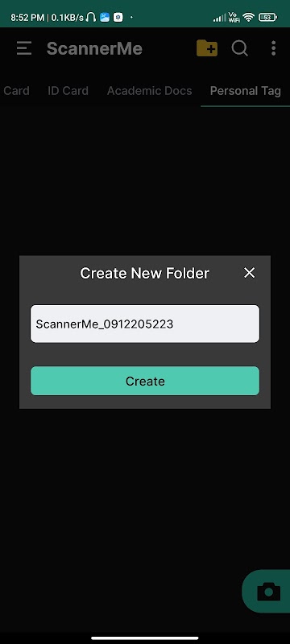Viewport: 290px width, 644px height.
Task: Close the Create New Folder dialog
Action: (x=250, y=273)
